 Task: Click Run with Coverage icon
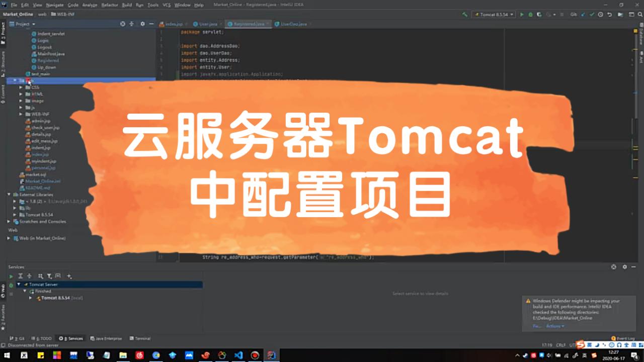[539, 15]
